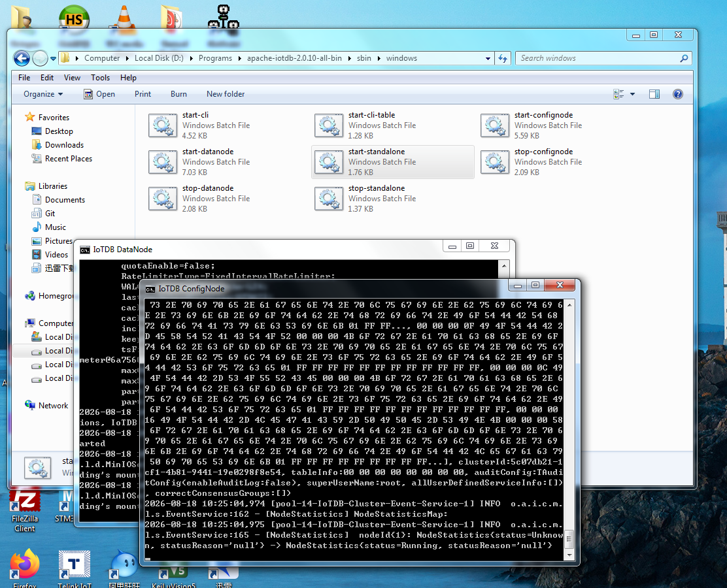Image resolution: width=727 pixels, height=588 pixels.
Task: Open Videos library
Action: (56, 255)
